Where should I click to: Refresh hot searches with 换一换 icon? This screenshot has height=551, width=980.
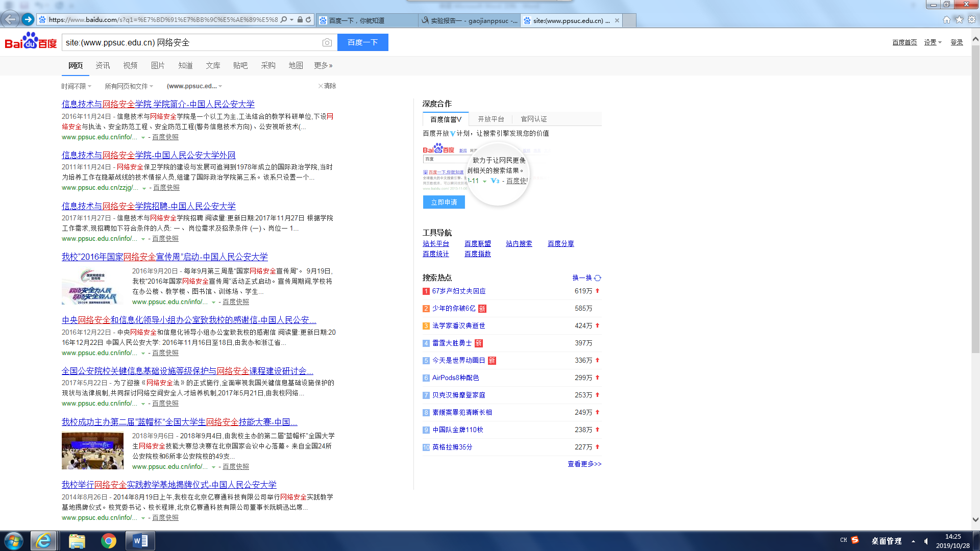(598, 278)
